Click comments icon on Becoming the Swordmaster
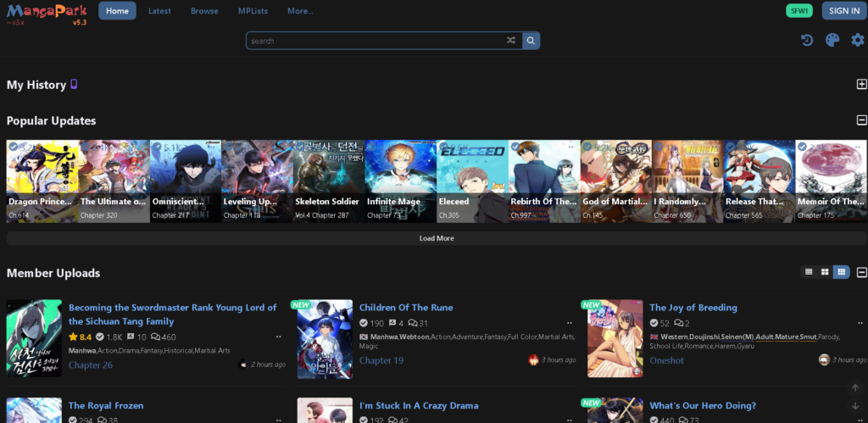This screenshot has width=868, height=423. click(x=156, y=337)
